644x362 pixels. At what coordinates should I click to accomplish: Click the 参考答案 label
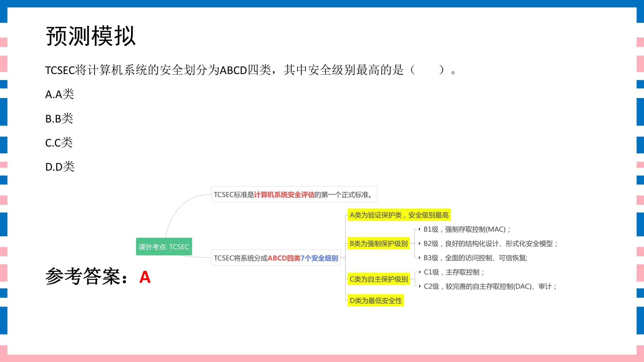[x=87, y=276]
